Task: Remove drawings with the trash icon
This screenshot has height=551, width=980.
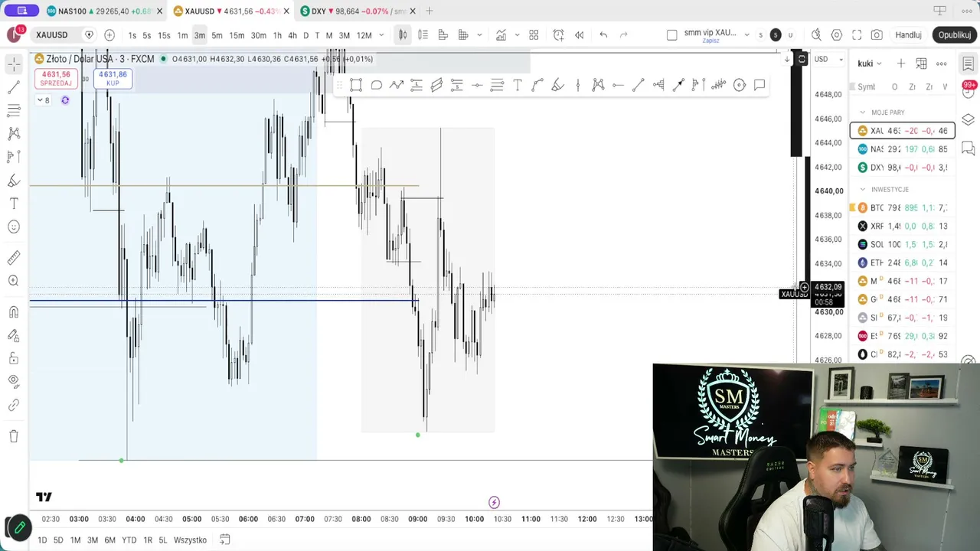Action: point(14,436)
